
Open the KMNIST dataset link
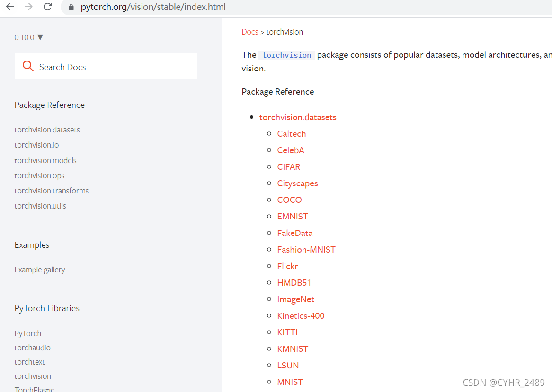293,349
